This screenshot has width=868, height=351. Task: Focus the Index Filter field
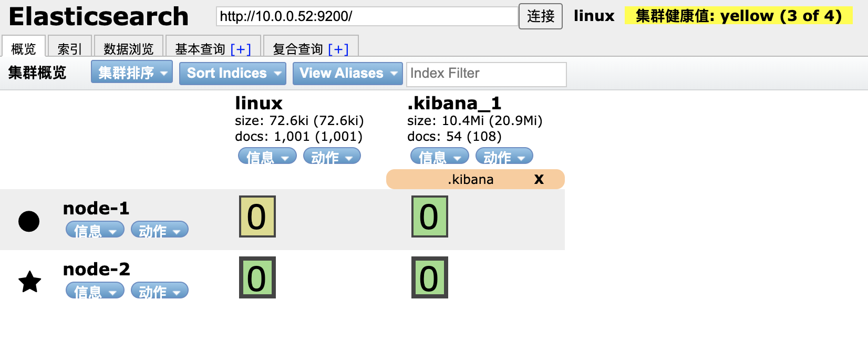point(485,74)
